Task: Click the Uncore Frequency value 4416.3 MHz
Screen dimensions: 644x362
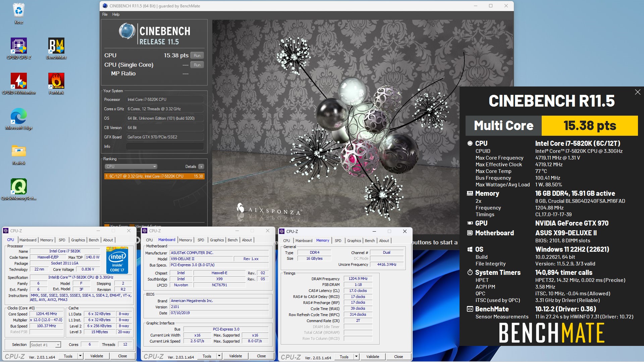Action: (x=387, y=265)
